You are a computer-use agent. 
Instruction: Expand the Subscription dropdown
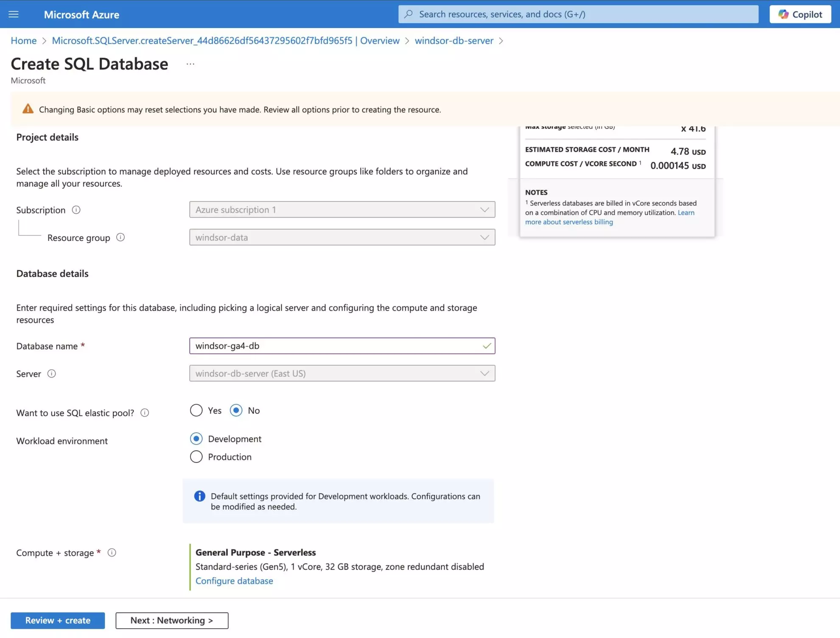pos(342,210)
